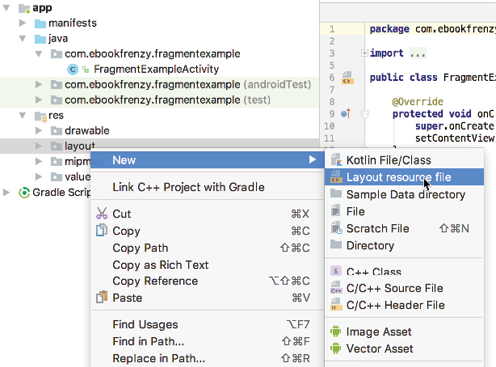Click the Gradle Scripts icon
The image size is (496, 367).
tap(24, 192)
